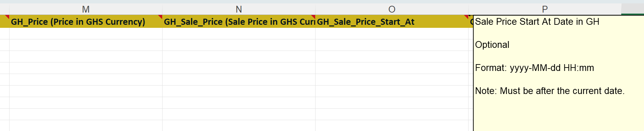Select the GH_Sale_Price header cell
The image size is (644, 131).
tap(239, 21)
